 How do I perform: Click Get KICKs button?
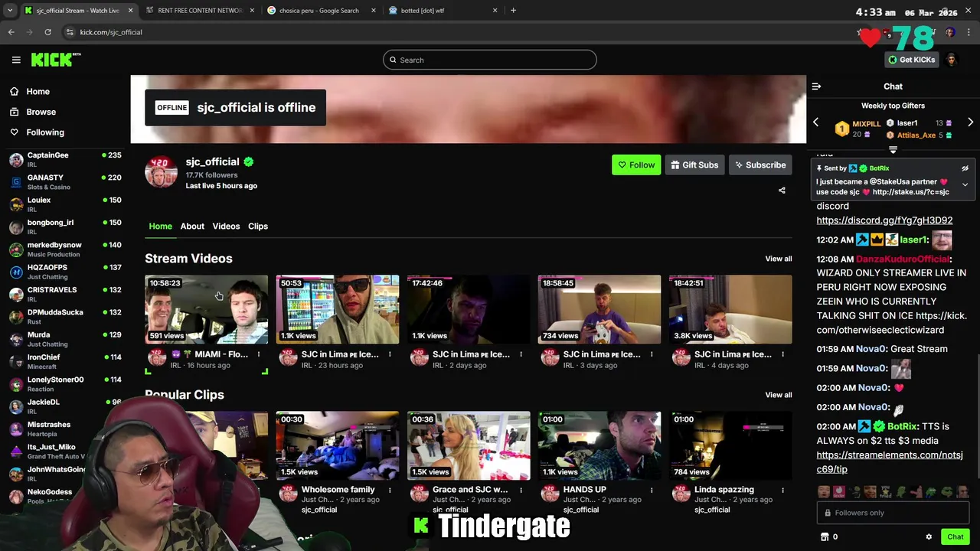point(912,60)
